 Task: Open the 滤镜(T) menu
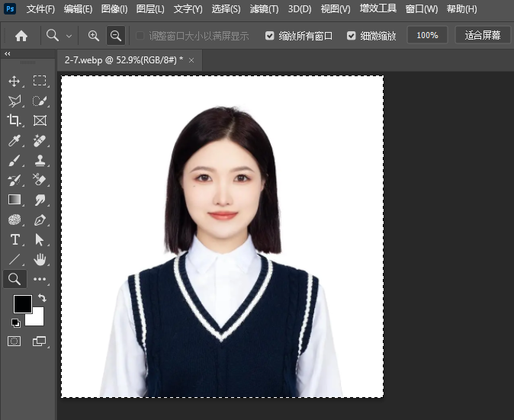click(264, 9)
